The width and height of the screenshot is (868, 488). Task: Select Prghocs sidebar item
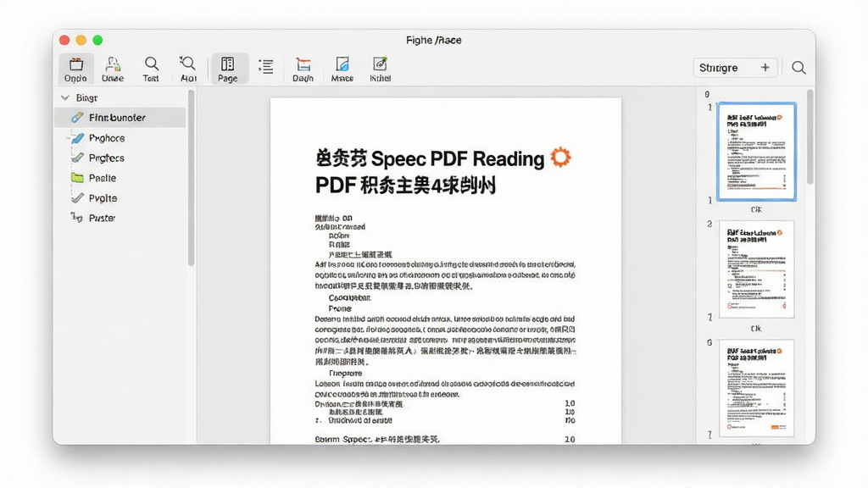pos(107,138)
